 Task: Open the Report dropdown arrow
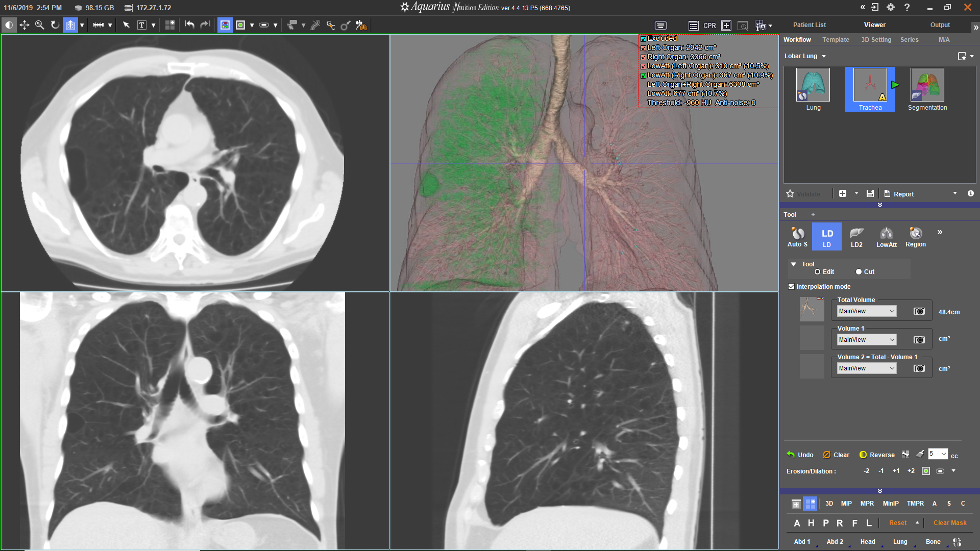pyautogui.click(x=955, y=193)
